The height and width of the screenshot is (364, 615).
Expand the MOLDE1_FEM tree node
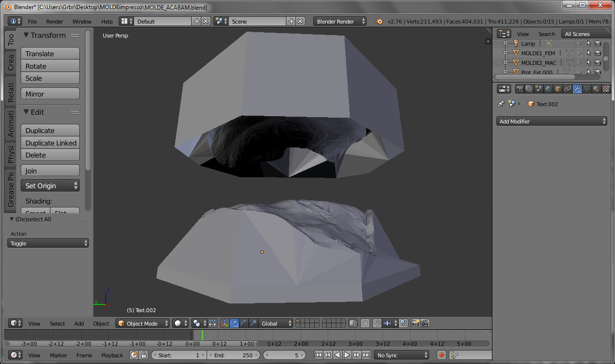pyautogui.click(x=505, y=53)
